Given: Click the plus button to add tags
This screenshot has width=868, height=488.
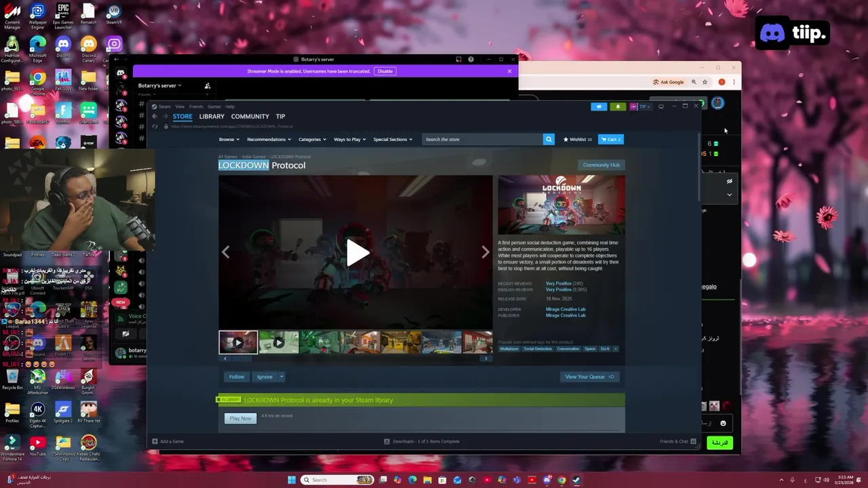Looking at the screenshot, I should tap(616, 349).
